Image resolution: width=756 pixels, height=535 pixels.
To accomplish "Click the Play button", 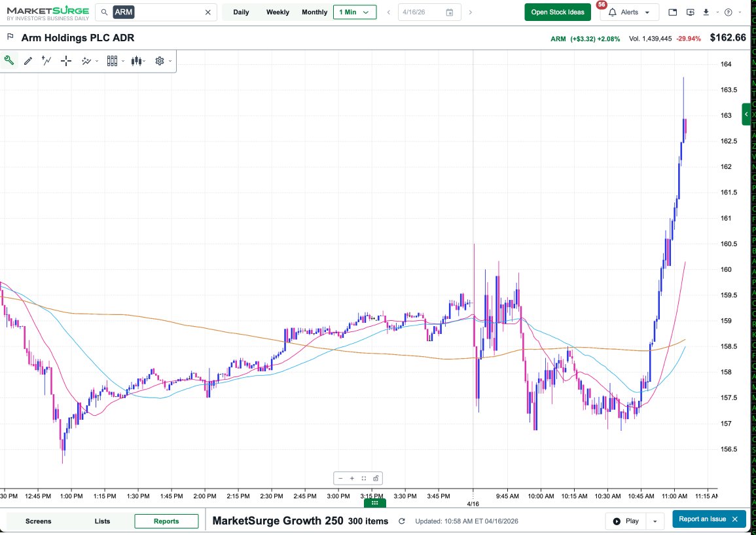I will [x=626, y=521].
